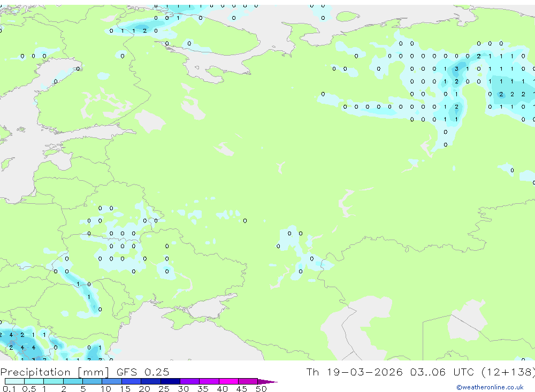Viewport: 535px width, 392px height.
Task: Pick the navy swatch between 25 and 30
Action: [170, 381]
